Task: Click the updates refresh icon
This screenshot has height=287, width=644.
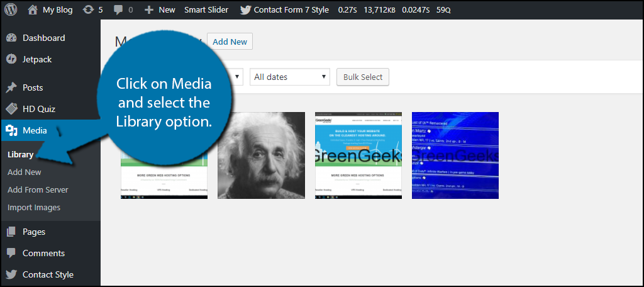Action: click(88, 10)
